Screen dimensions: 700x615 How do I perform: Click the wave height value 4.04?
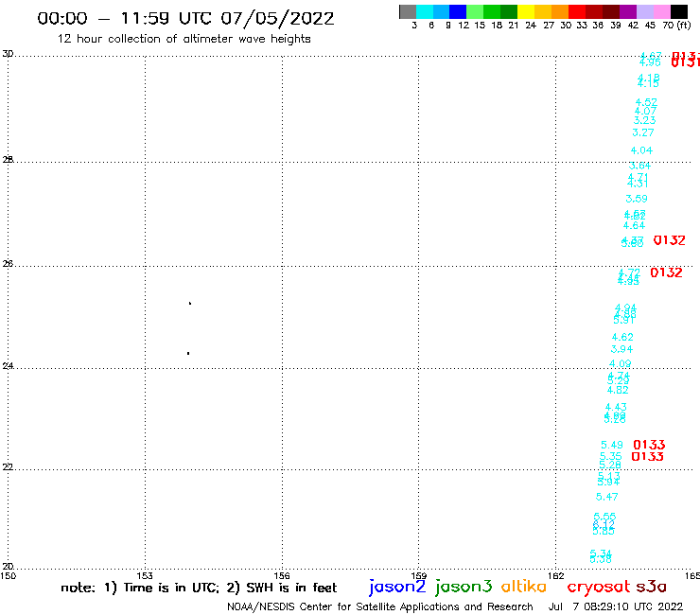641,150
